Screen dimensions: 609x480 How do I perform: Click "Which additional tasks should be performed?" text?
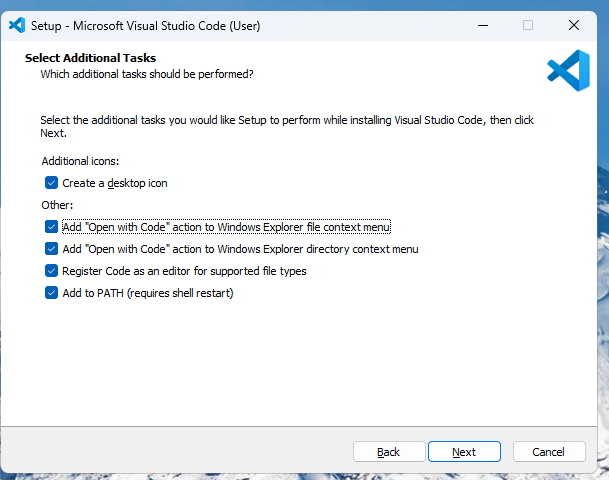[x=147, y=74]
